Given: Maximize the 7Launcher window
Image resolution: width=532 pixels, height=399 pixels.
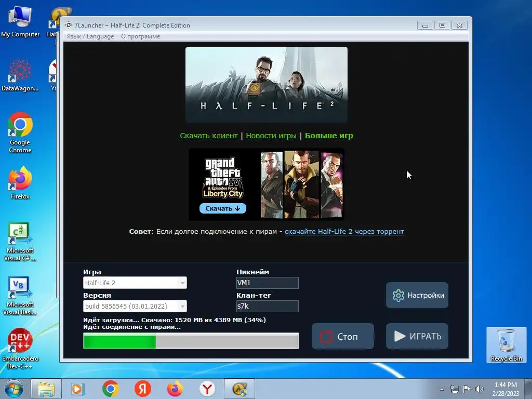Looking at the screenshot, I should tap(442, 25).
